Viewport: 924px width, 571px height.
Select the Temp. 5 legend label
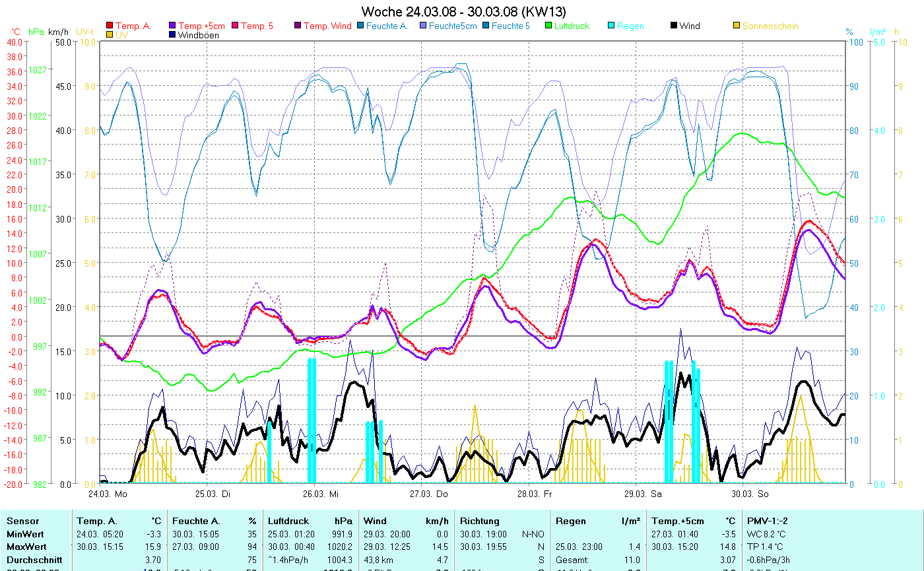[257, 26]
